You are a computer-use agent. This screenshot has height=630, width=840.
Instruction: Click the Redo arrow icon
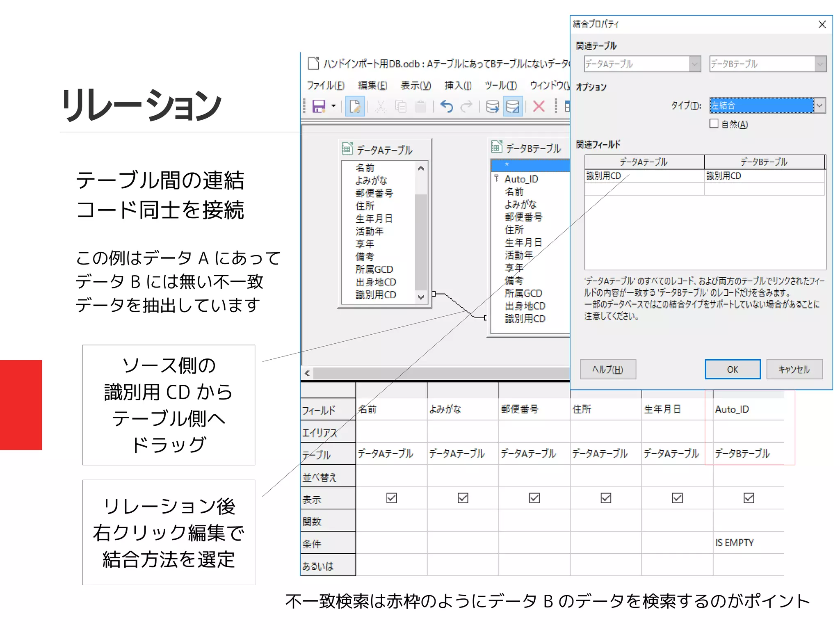pos(466,107)
